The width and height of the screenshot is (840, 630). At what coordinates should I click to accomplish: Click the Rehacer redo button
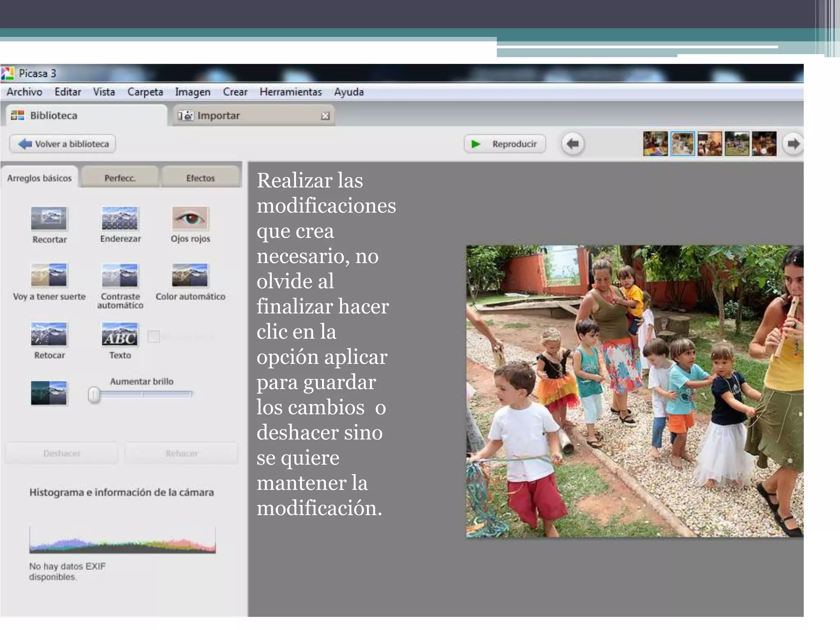[182, 453]
